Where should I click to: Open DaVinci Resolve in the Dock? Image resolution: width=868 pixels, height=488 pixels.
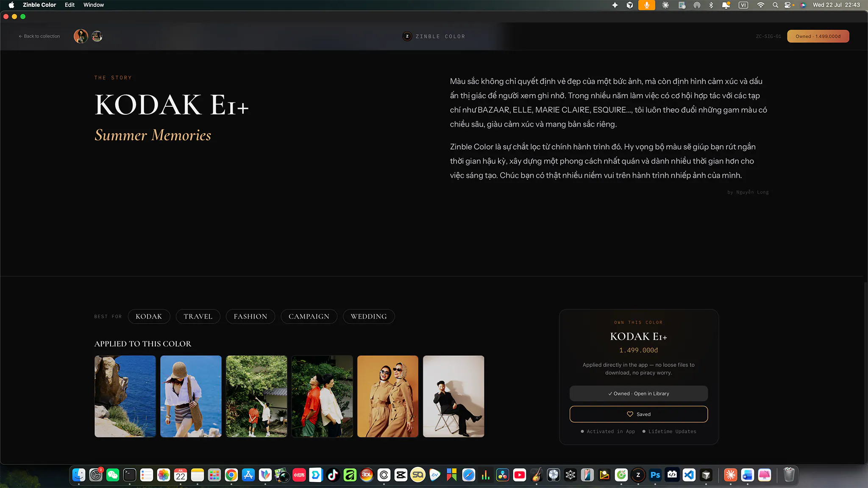click(503, 475)
